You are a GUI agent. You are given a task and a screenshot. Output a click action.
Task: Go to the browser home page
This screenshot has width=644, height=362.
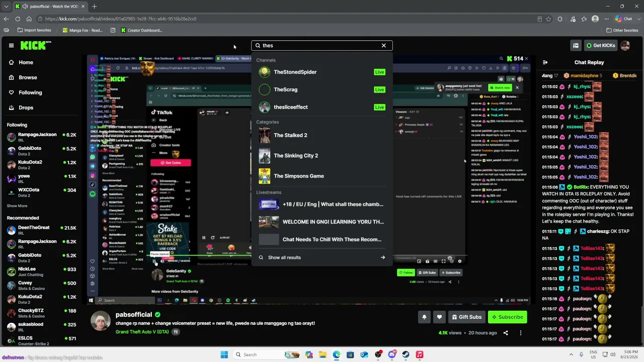tap(29, 19)
